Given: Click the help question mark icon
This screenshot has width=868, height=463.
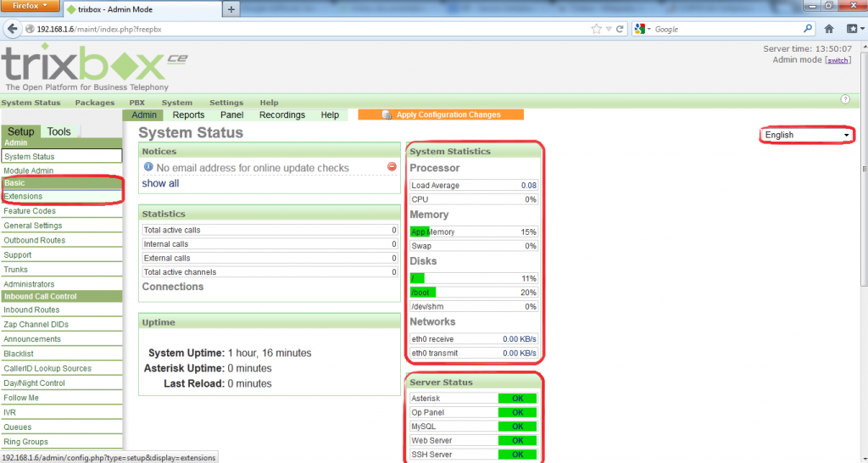Looking at the screenshot, I should (845, 99).
